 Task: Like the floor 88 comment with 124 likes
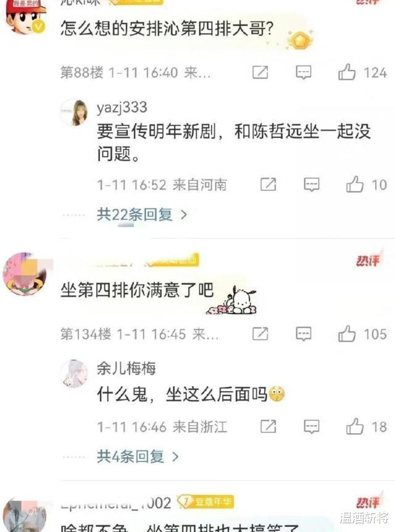347,72
